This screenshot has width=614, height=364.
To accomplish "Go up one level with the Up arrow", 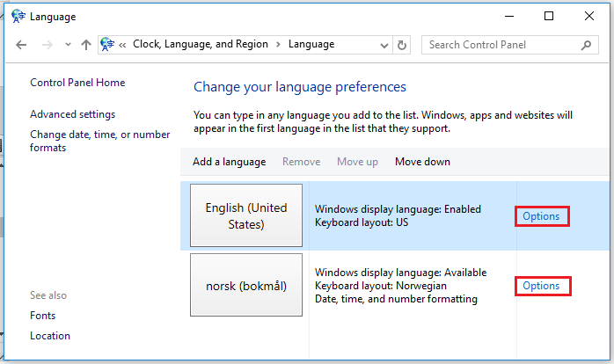I will click(x=86, y=45).
